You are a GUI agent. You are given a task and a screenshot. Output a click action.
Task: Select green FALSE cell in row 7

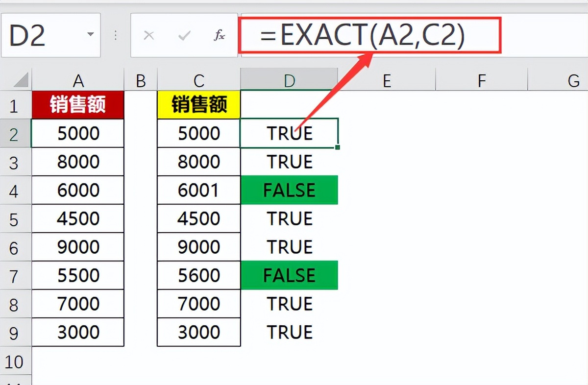coord(289,275)
